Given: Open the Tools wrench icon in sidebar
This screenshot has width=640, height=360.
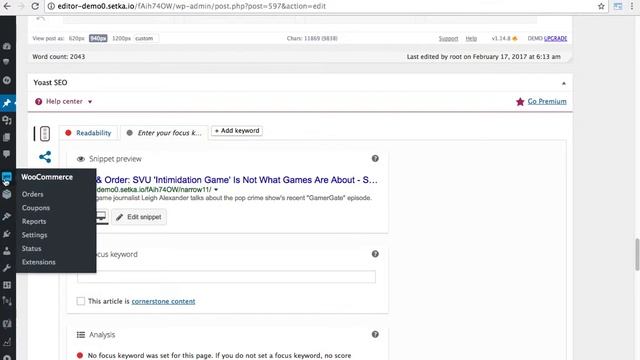Looking at the screenshot, I should click(x=7, y=268).
